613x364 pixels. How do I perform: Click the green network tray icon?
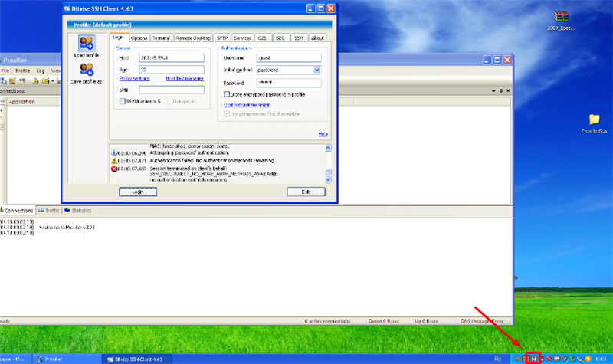point(572,359)
